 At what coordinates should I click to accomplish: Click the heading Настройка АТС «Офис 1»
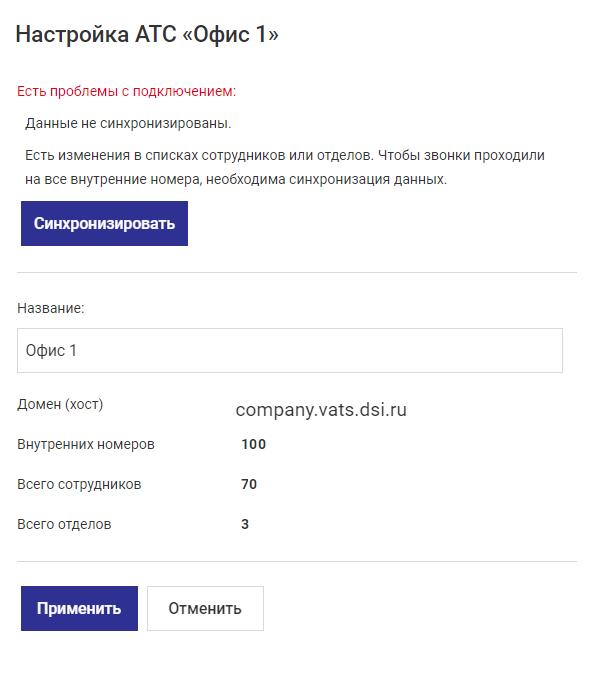coord(147,34)
